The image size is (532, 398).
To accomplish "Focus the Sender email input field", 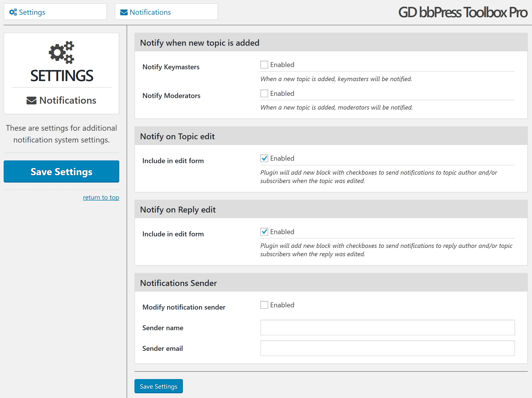I will (388, 348).
